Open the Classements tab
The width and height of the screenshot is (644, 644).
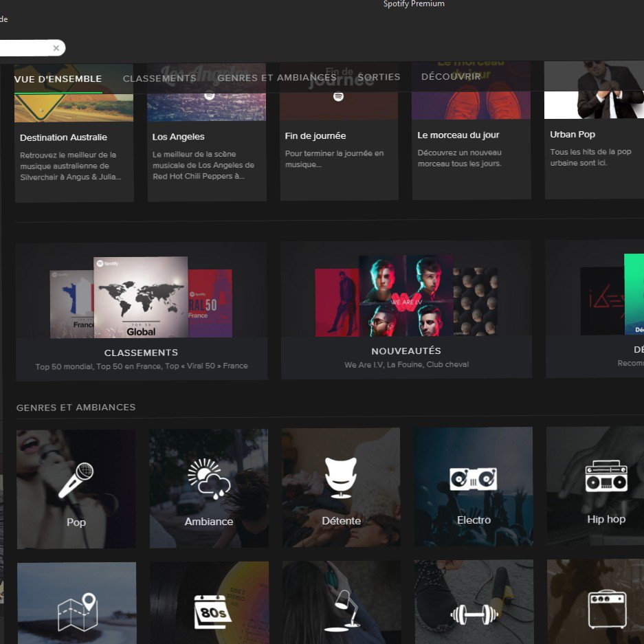pyautogui.click(x=159, y=78)
